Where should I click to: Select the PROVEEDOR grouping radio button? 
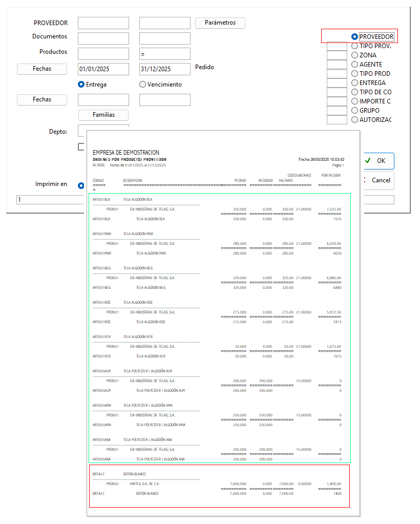pos(354,36)
